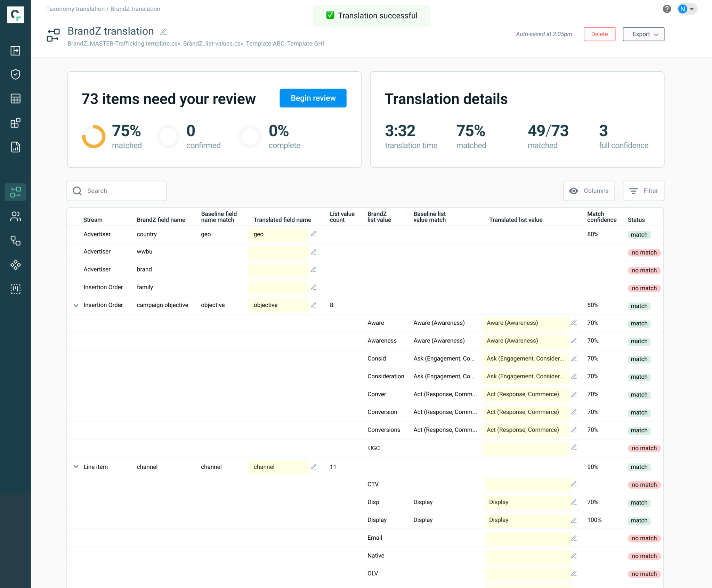
Task: Edit the translated field name for wwbu
Action: click(x=314, y=252)
